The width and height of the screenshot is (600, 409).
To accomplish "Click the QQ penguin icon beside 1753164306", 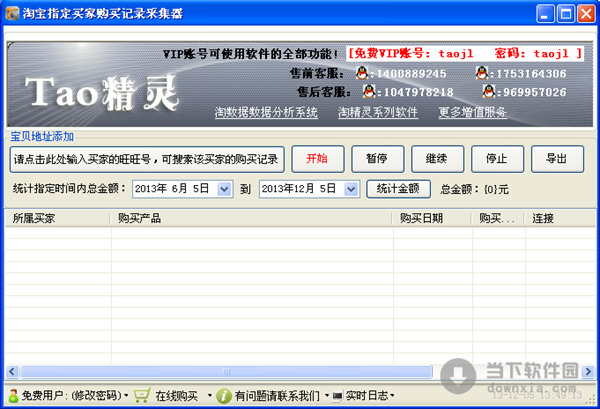I will [482, 72].
